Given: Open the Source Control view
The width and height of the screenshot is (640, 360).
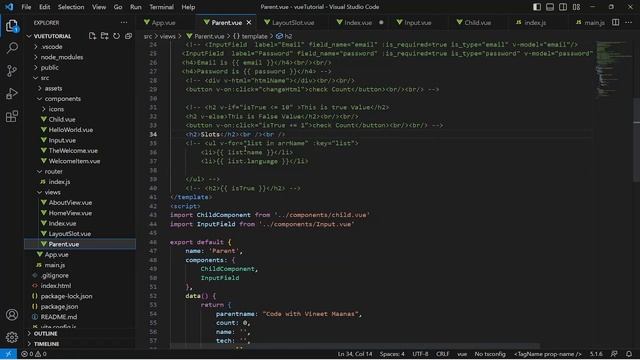Looking at the screenshot, I should click(12, 71).
